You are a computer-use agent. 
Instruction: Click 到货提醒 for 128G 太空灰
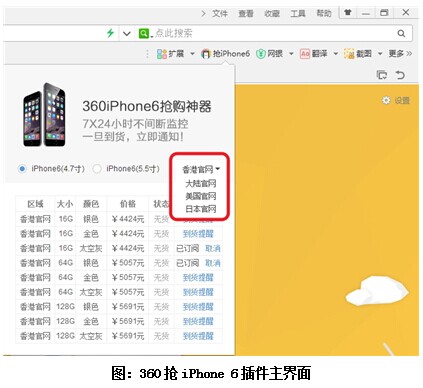point(198,336)
